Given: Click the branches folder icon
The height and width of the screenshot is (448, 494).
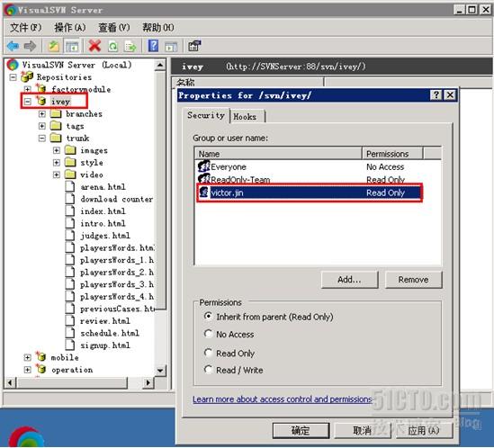Looking at the screenshot, I should point(56,113).
